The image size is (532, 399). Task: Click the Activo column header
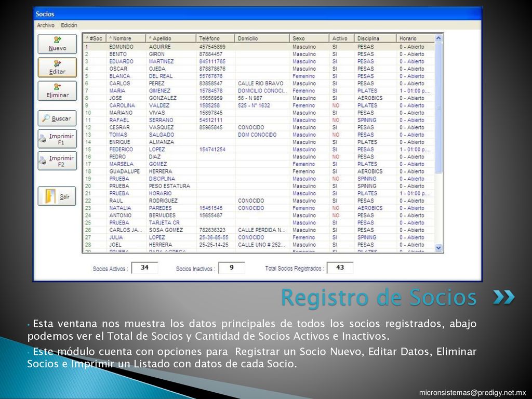pos(341,38)
